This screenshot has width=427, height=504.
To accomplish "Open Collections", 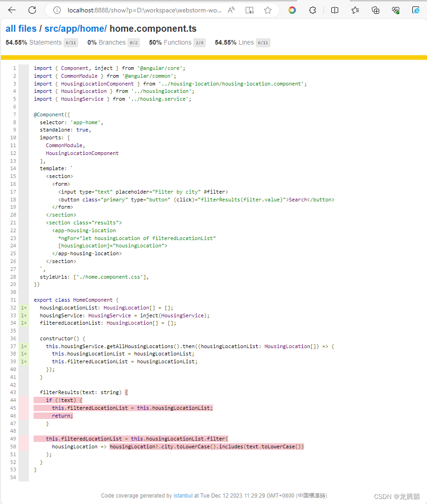I will coord(375,10).
